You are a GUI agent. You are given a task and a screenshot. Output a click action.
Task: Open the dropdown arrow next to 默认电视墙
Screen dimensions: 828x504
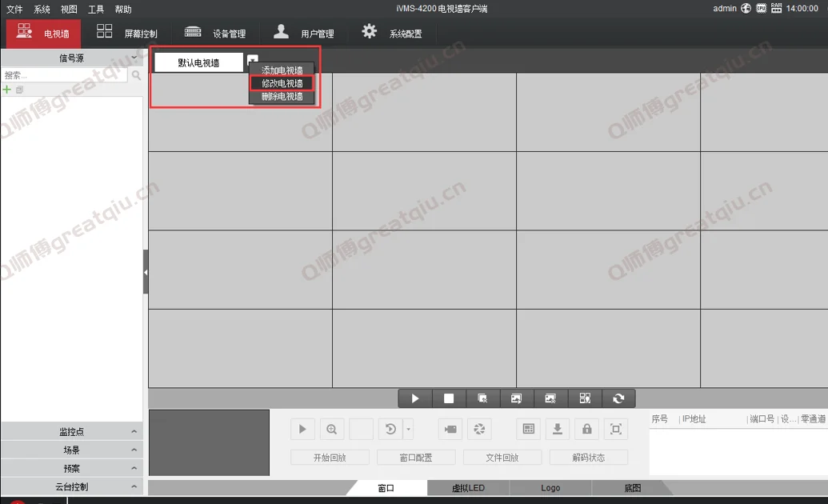click(253, 60)
